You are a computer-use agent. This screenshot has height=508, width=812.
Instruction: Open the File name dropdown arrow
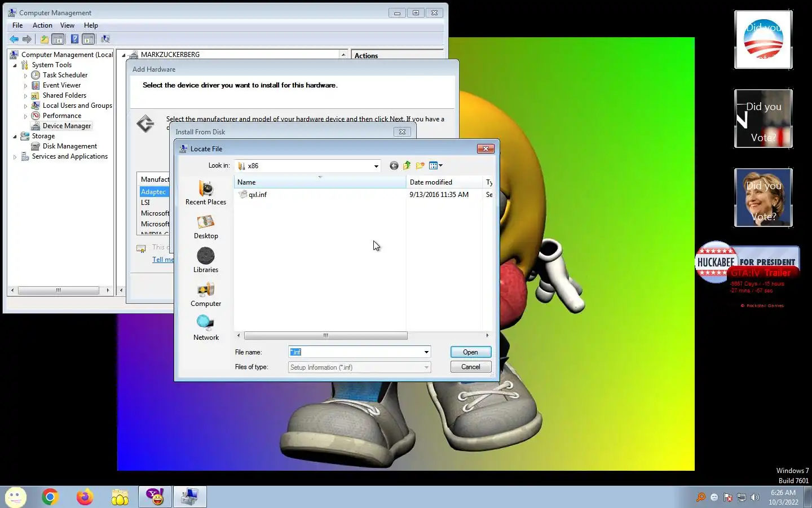coord(426,352)
